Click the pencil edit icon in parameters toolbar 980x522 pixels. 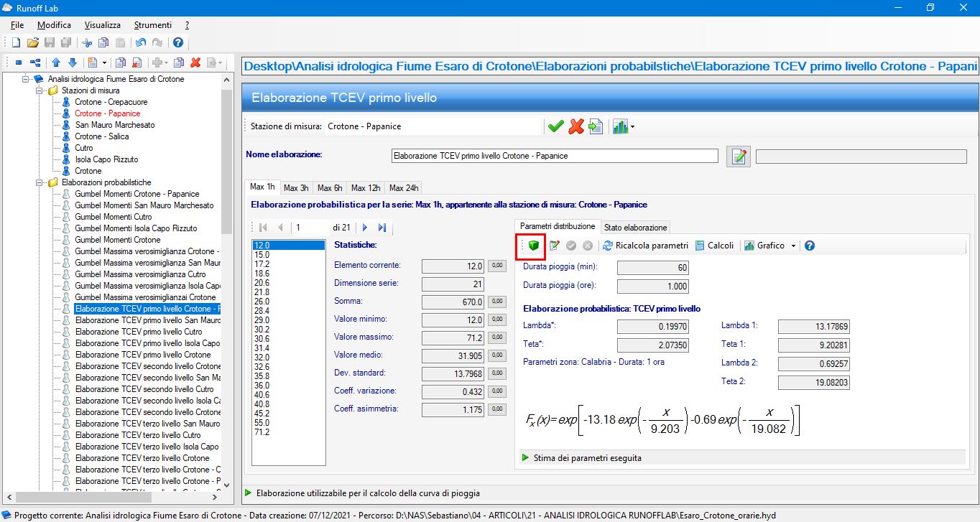point(555,246)
